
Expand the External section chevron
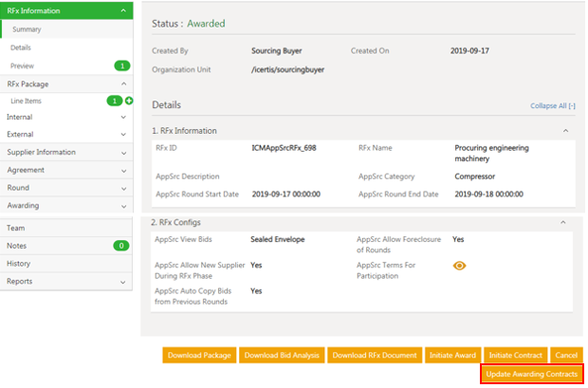point(123,135)
